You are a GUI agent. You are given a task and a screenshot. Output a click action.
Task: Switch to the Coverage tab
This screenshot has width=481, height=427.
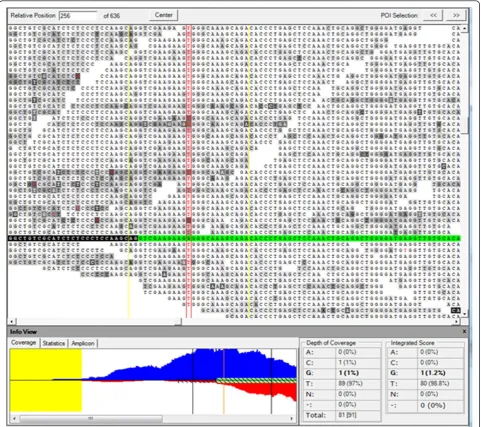[23, 343]
